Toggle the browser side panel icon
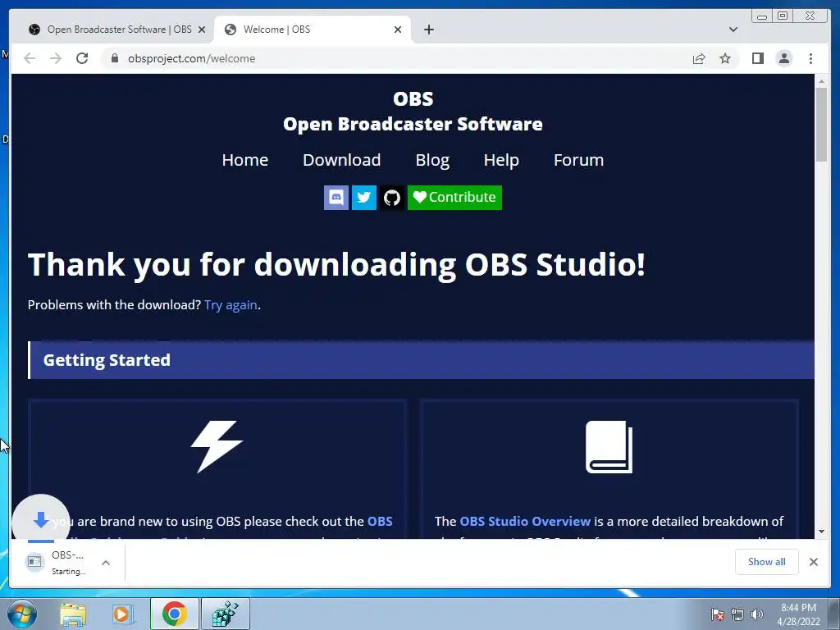Image resolution: width=840 pixels, height=630 pixels. pos(757,58)
